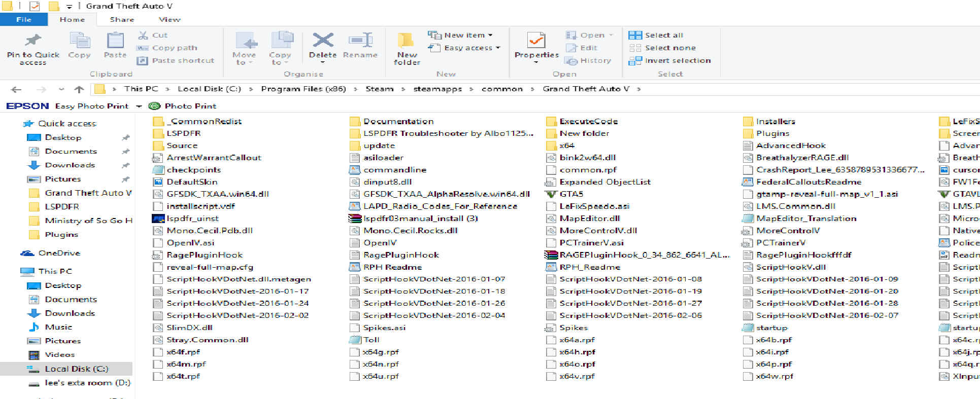Select the lspdfr_uinst installer icon

158,219
